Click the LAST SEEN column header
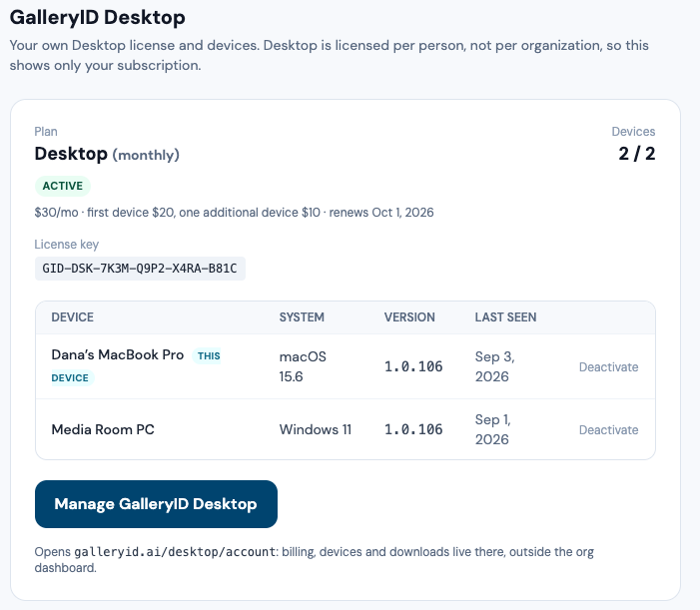Viewport: 700px width, 610px height. tap(505, 317)
